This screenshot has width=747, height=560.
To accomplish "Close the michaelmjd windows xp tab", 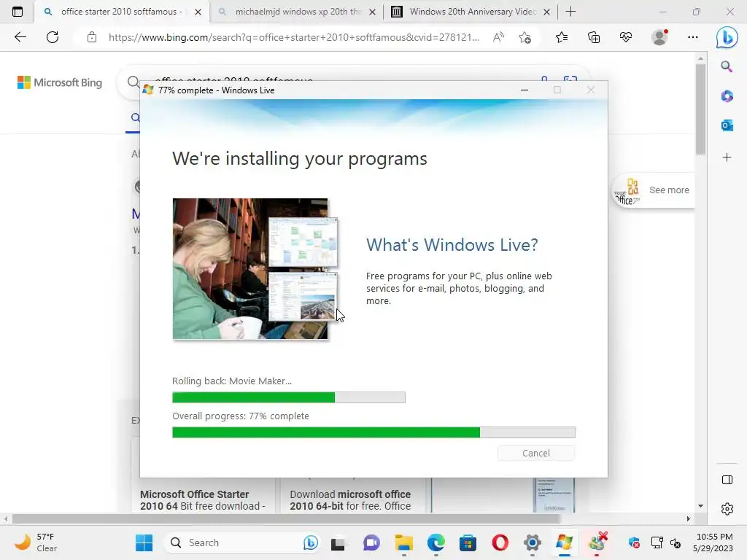I will (x=373, y=12).
